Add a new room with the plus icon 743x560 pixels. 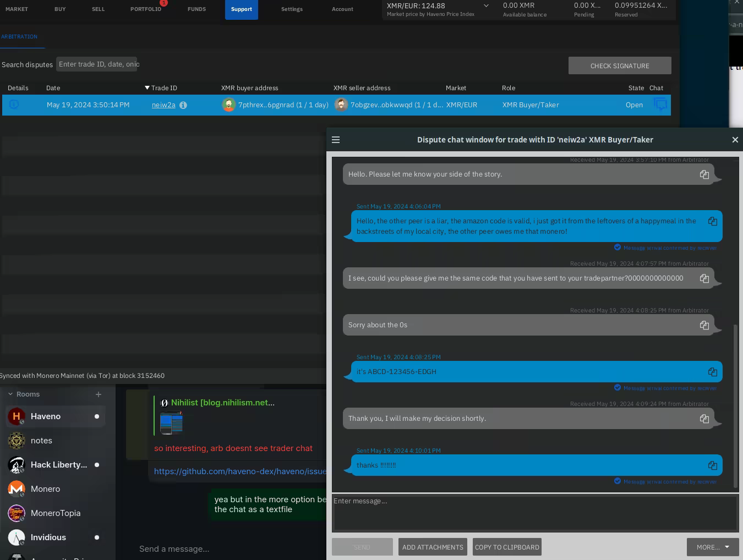(x=98, y=394)
